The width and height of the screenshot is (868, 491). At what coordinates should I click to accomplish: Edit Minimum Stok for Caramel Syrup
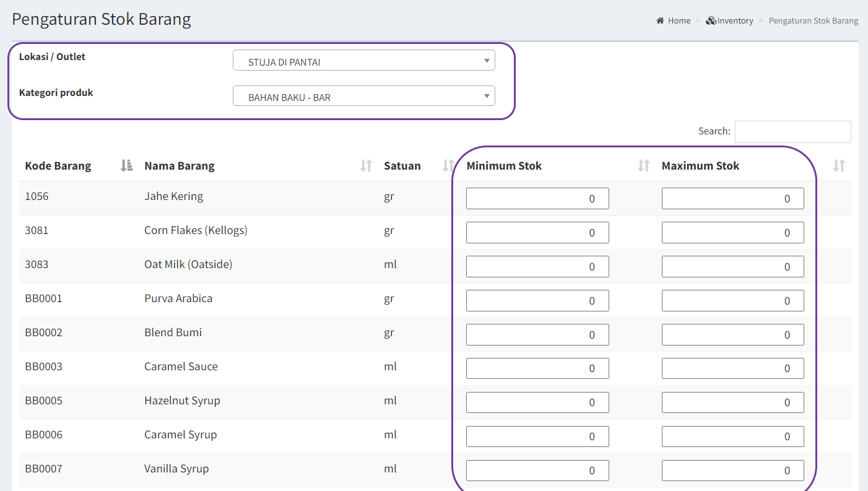(537, 437)
